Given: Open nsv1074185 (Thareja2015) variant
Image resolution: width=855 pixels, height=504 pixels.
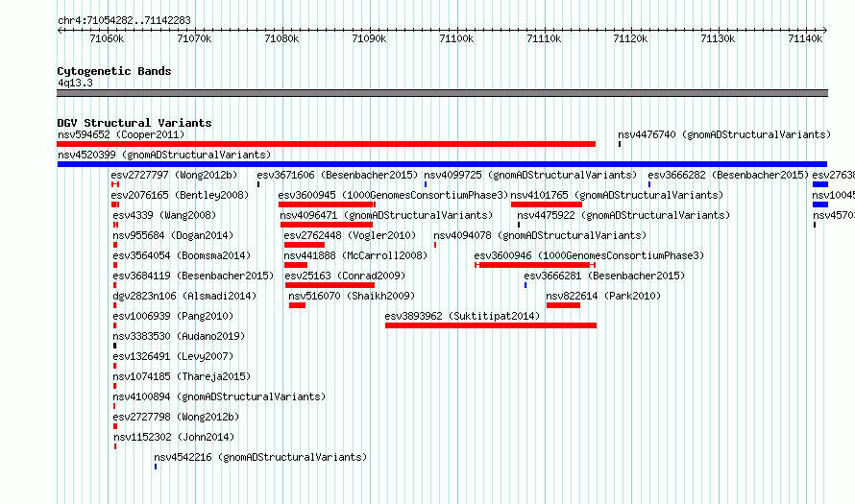Looking at the screenshot, I should (183, 376).
